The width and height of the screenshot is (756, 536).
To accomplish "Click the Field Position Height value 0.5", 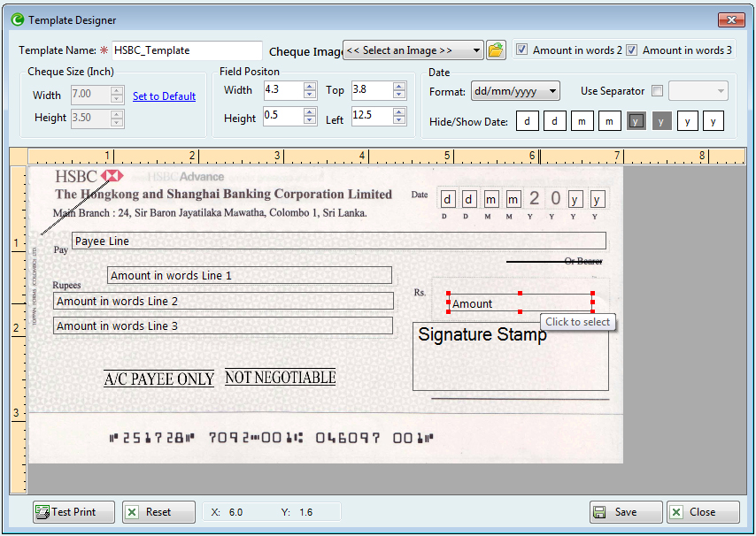I will pyautogui.click(x=284, y=116).
